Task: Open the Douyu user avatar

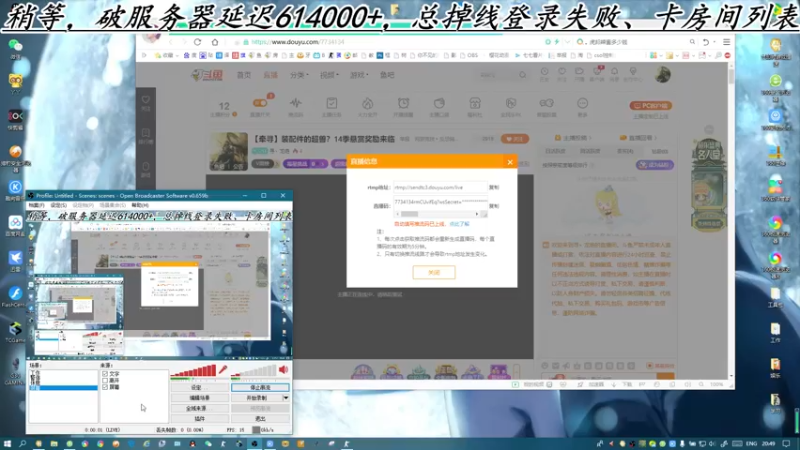Action: [663, 74]
